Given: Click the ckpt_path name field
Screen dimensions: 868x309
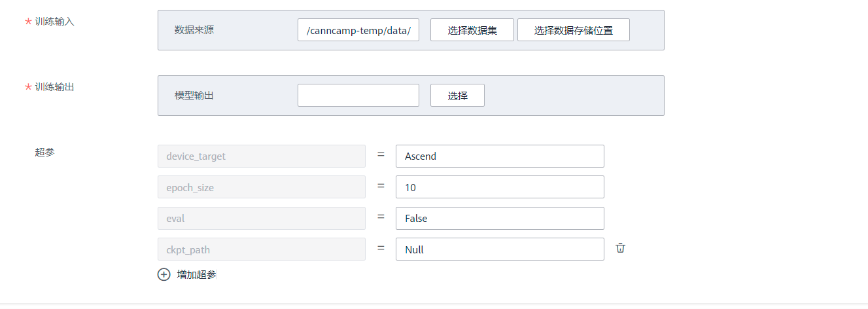Looking at the screenshot, I should 261,249.
